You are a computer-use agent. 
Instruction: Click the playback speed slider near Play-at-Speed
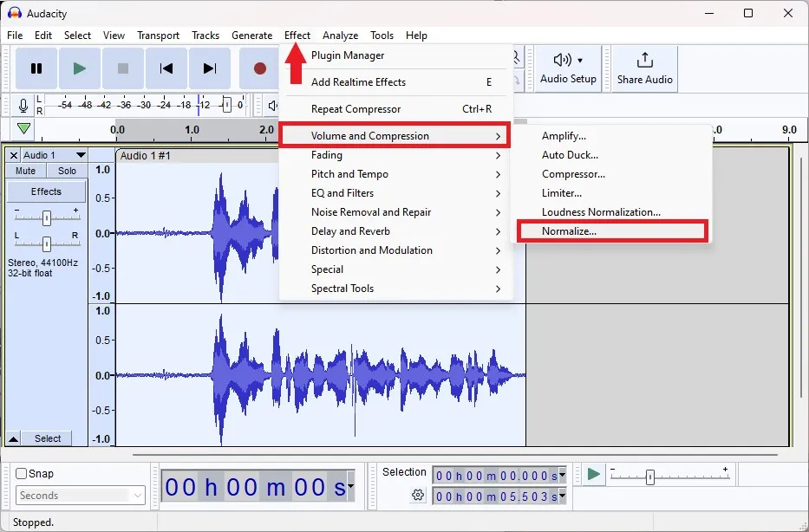coord(649,476)
